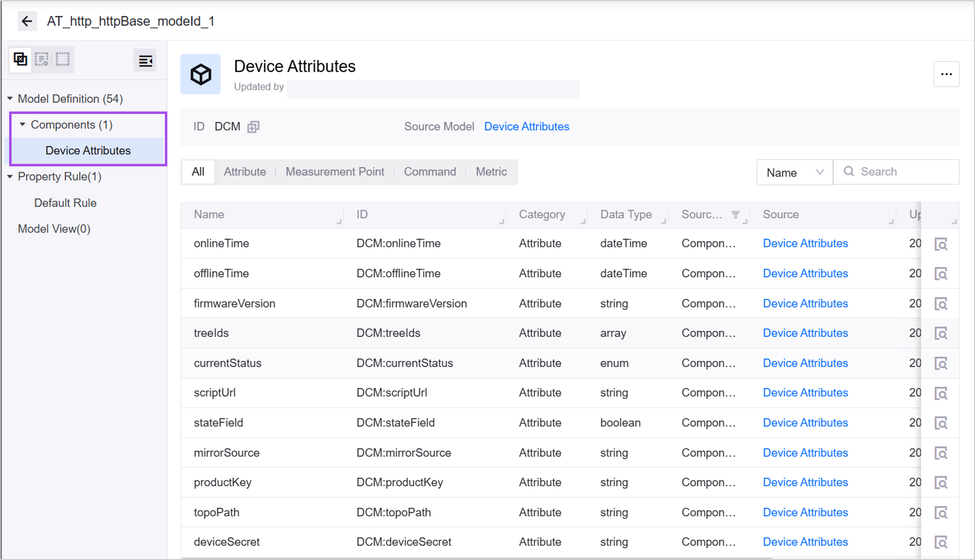Click the back arrow button

tap(27, 21)
